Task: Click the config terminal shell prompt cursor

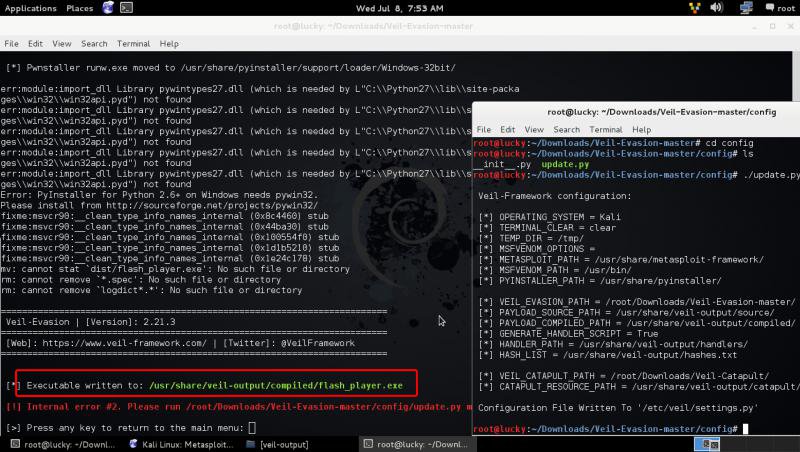Action: point(745,429)
